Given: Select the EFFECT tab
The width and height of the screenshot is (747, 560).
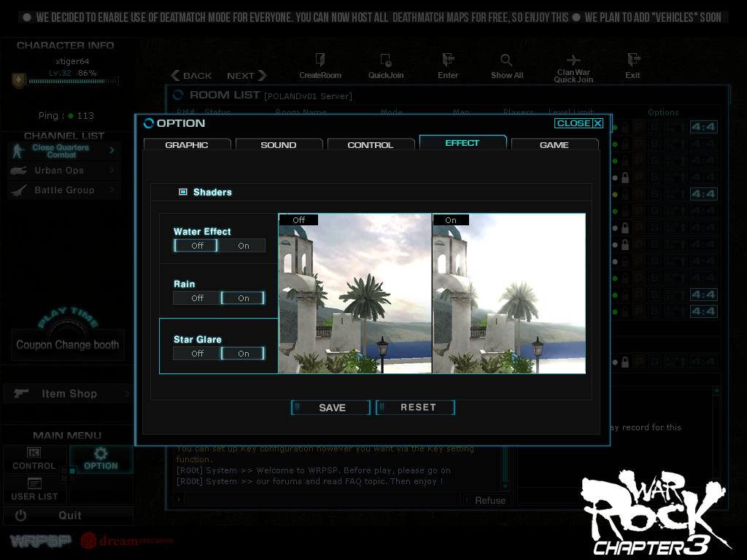Looking at the screenshot, I should tap(462, 142).
